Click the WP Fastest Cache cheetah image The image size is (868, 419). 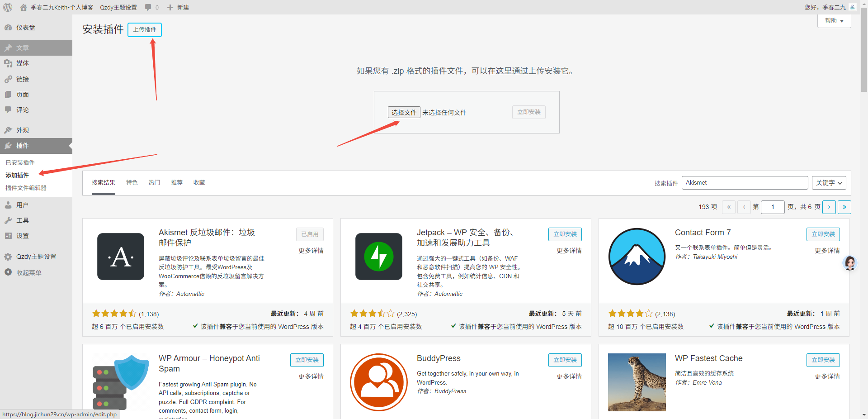[x=637, y=382]
